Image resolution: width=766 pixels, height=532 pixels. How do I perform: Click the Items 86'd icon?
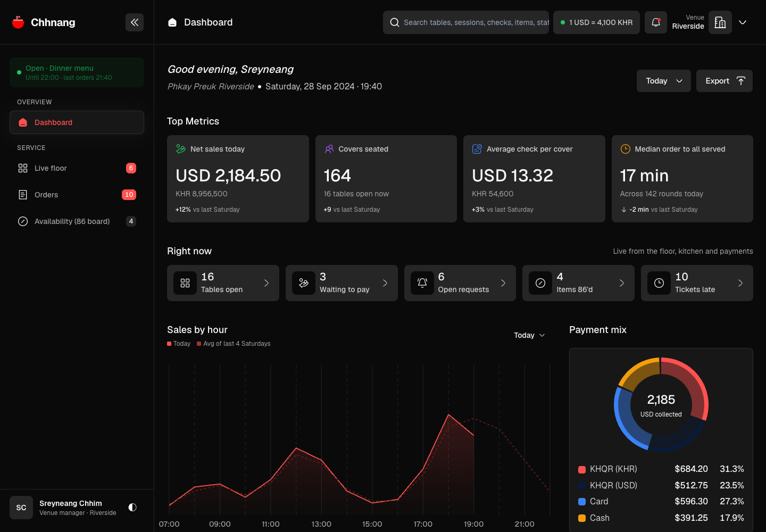[x=540, y=283]
